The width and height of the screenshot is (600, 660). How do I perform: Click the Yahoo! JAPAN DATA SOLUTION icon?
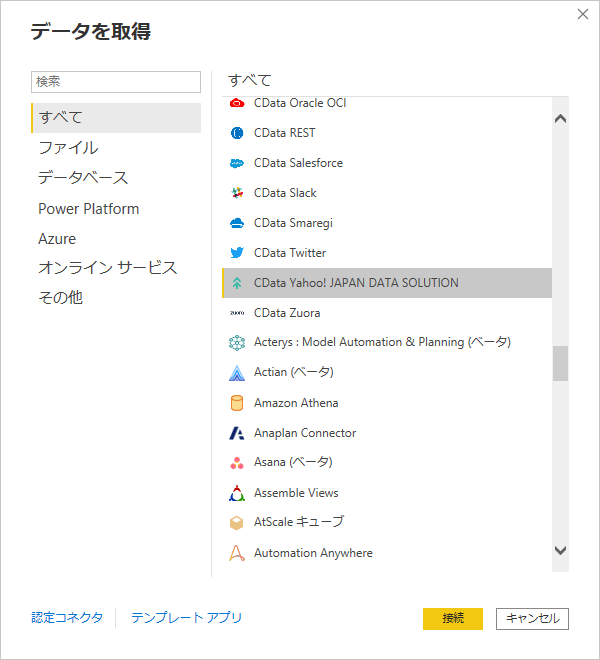237,283
